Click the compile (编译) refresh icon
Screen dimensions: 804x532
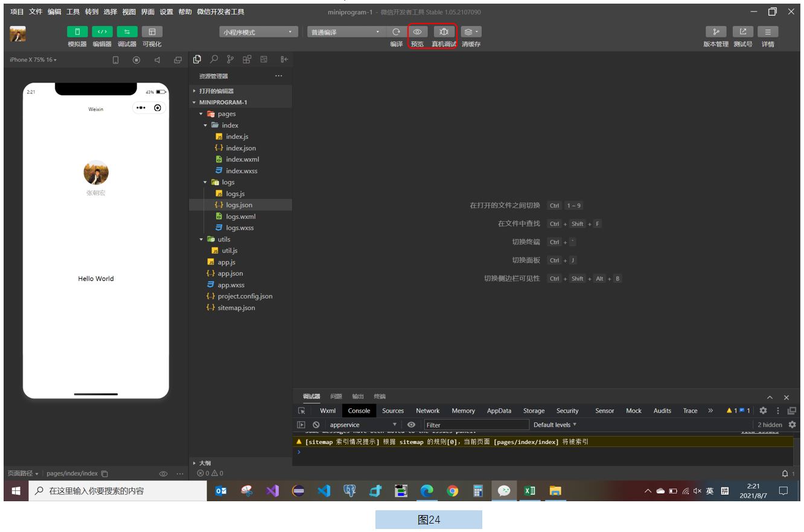coord(396,32)
